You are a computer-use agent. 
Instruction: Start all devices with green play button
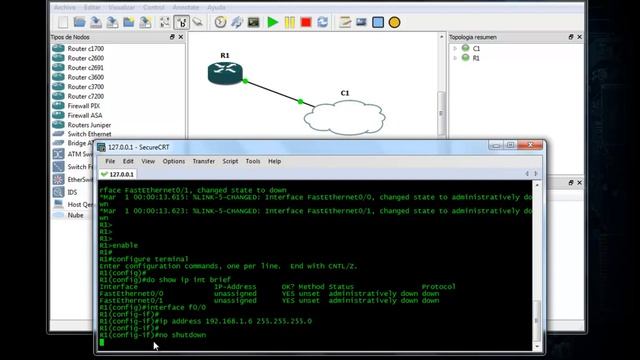click(273, 22)
